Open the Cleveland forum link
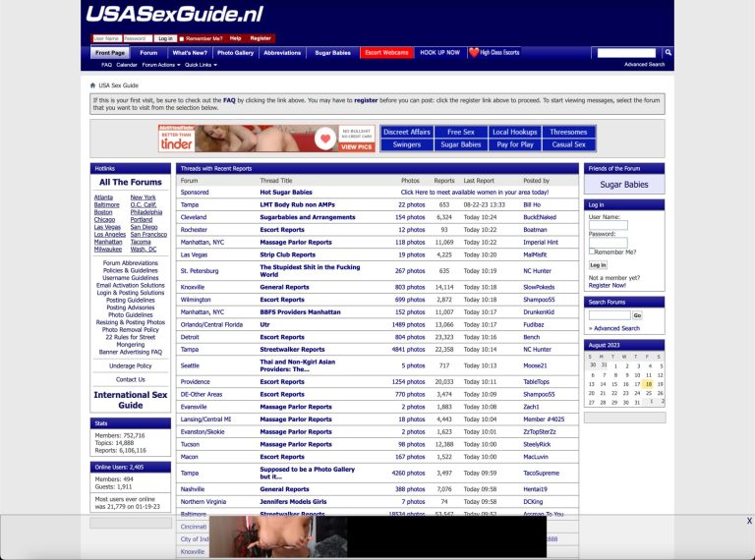Image resolution: width=755 pixels, height=560 pixels. click(193, 217)
